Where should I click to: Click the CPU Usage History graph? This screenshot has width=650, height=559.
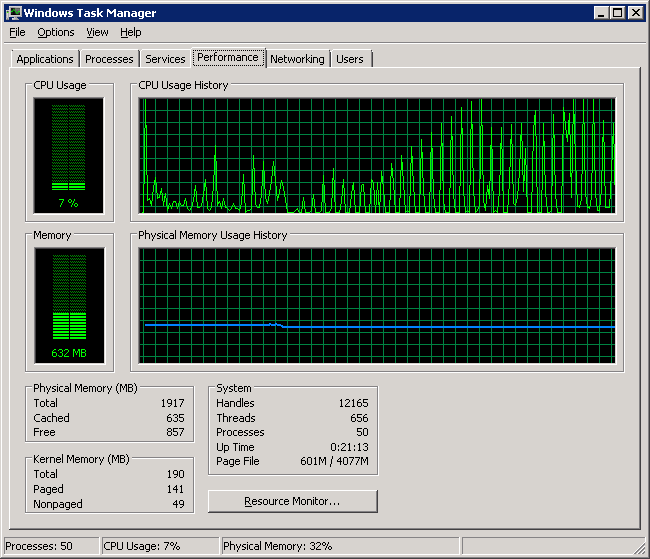pyautogui.click(x=378, y=155)
